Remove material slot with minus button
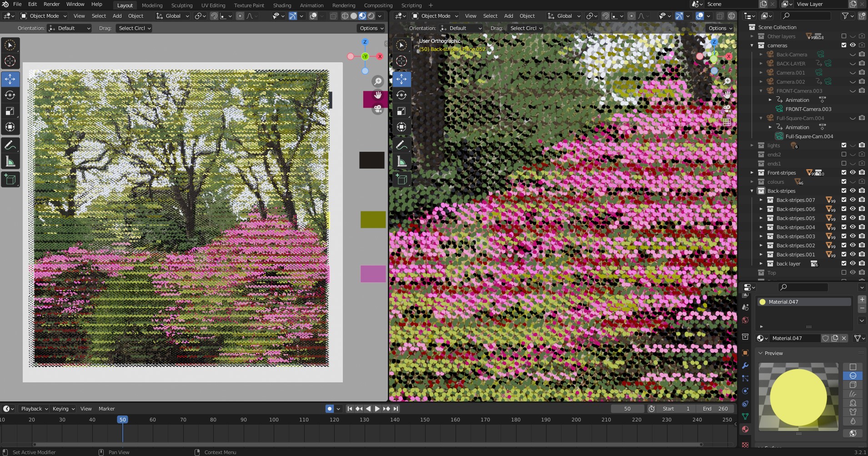Viewport: 868px width, 456px height. [x=862, y=308]
